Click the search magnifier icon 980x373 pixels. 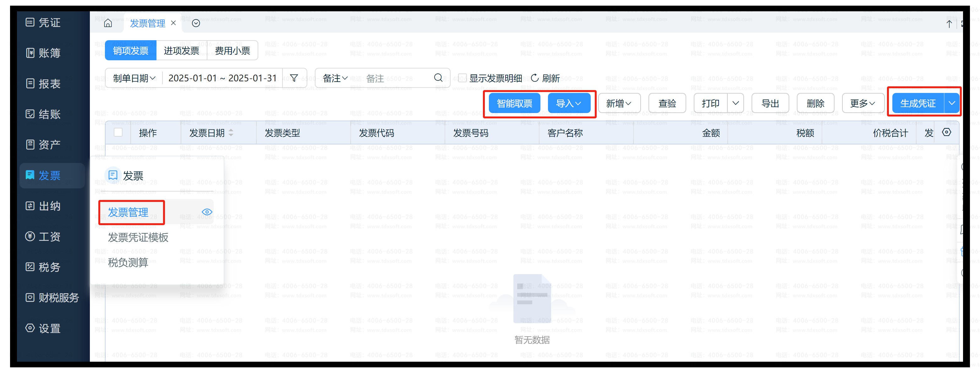[438, 78]
